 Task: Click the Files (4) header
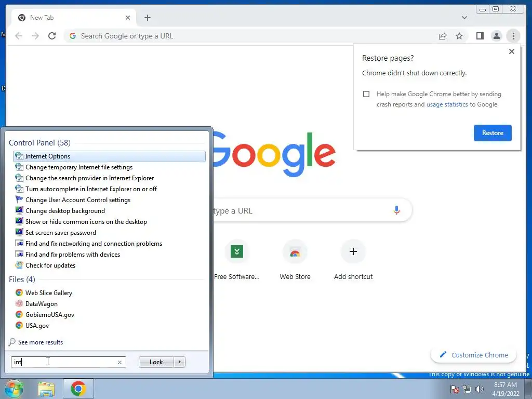(x=22, y=279)
